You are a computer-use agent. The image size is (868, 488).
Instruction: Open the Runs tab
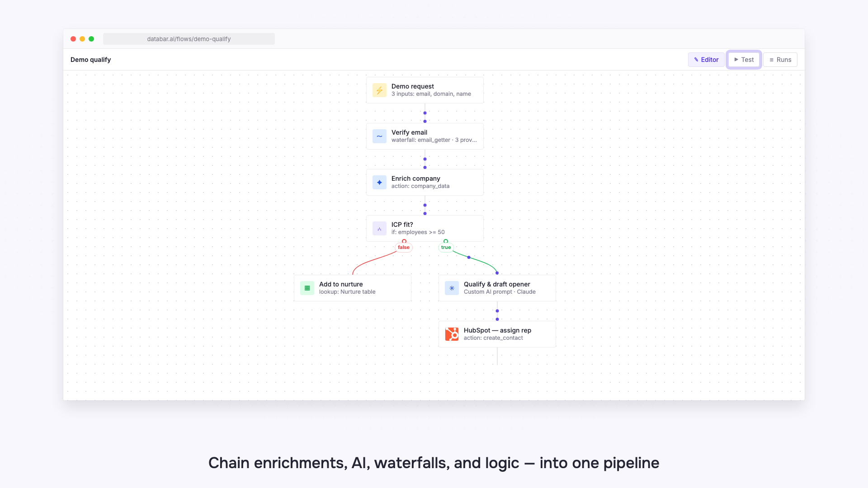[780, 60]
